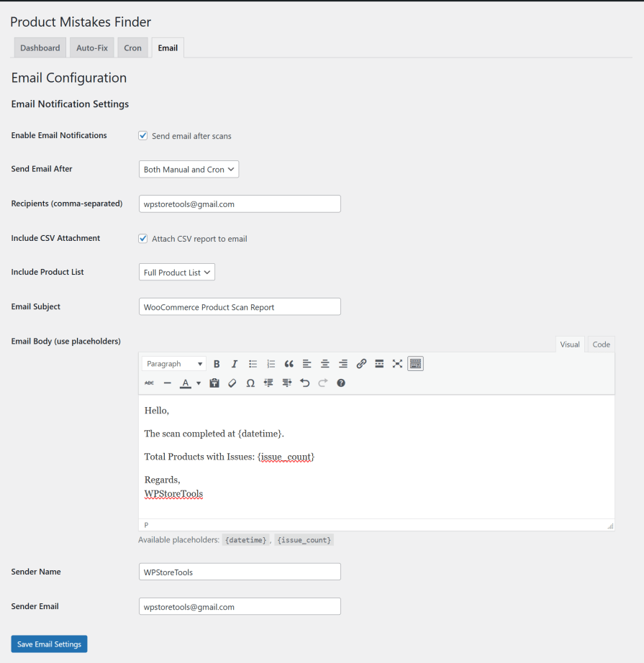Image resolution: width=644 pixels, height=663 pixels.
Task: Switch the editor to the Code tab
Action: (x=602, y=344)
